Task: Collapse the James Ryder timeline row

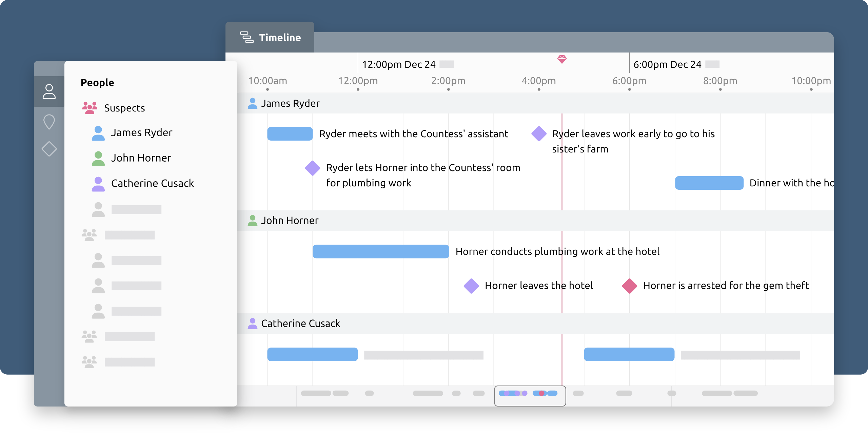Action: [x=290, y=103]
